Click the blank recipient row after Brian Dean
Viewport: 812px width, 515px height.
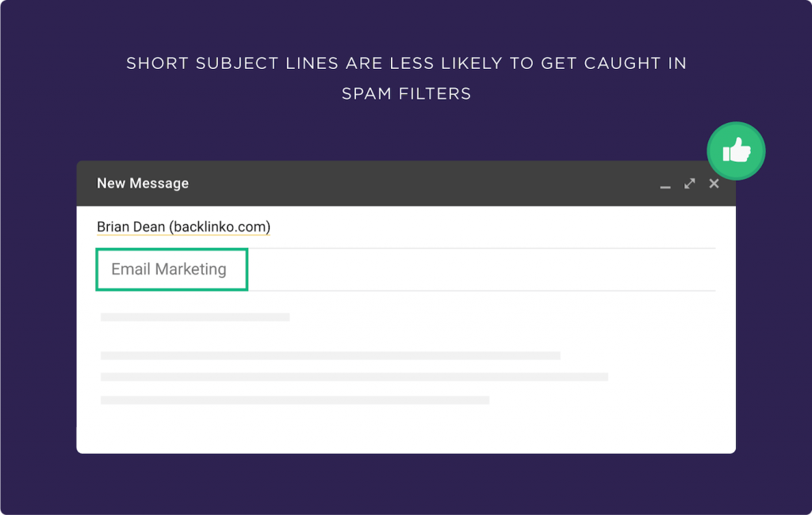point(492,227)
